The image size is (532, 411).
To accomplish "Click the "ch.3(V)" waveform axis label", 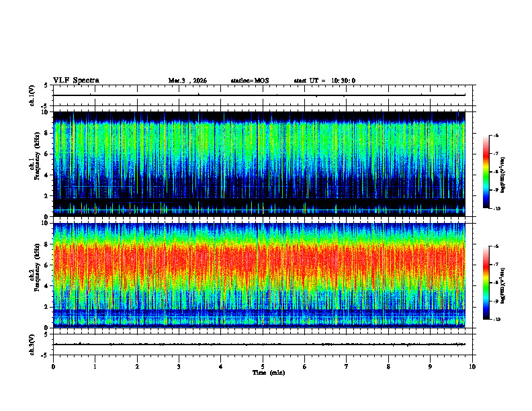I will click(32, 345).
